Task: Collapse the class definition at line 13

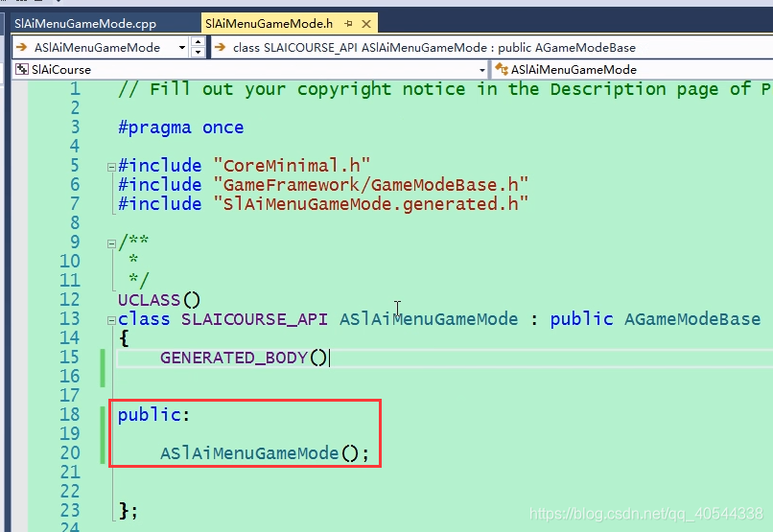Action: point(111,321)
